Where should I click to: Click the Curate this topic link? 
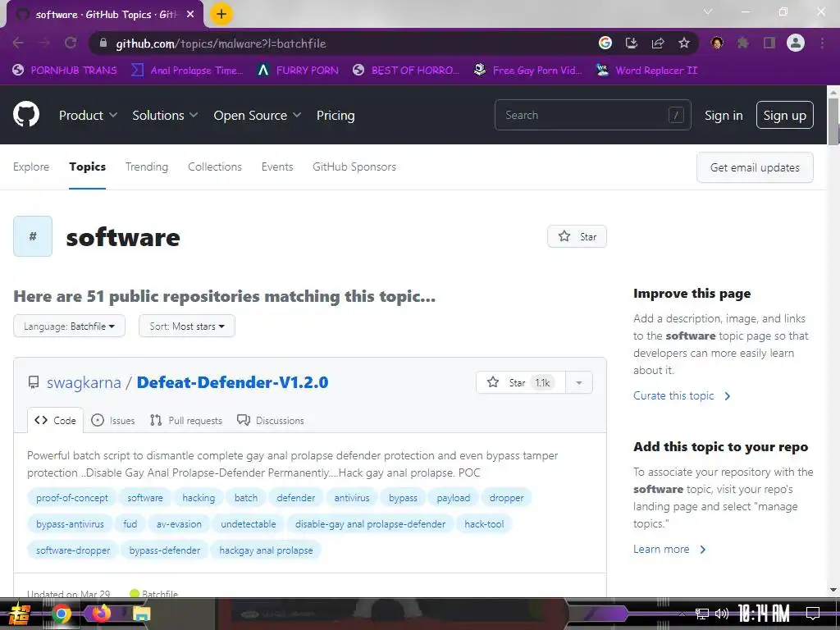[x=682, y=396]
